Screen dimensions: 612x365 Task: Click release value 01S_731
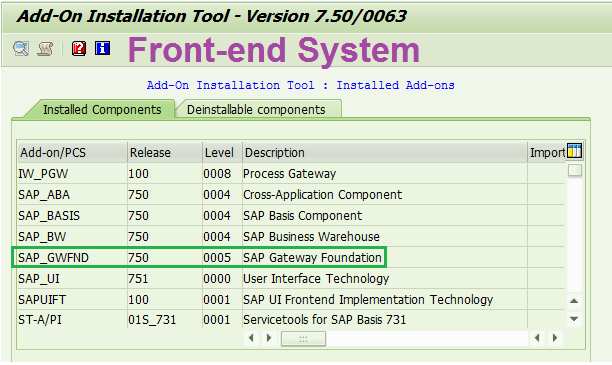coord(152,320)
